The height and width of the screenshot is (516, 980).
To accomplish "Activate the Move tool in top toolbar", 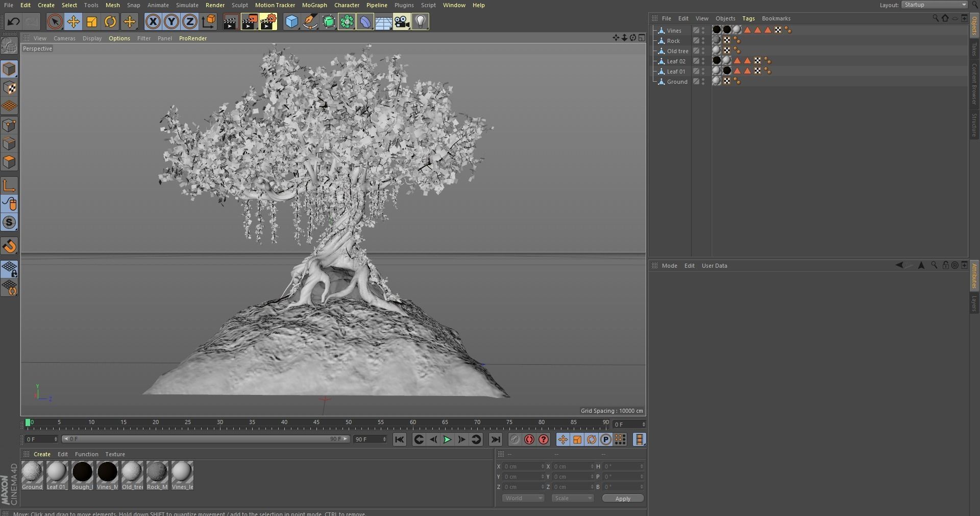I will (73, 21).
